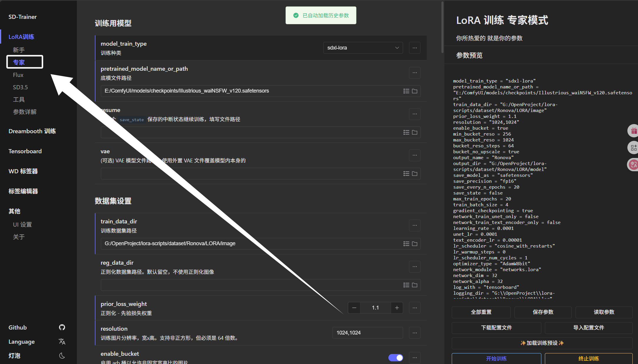Open more options for model_train_type
Image resolution: width=638 pixels, height=364 pixels.
[x=415, y=48]
